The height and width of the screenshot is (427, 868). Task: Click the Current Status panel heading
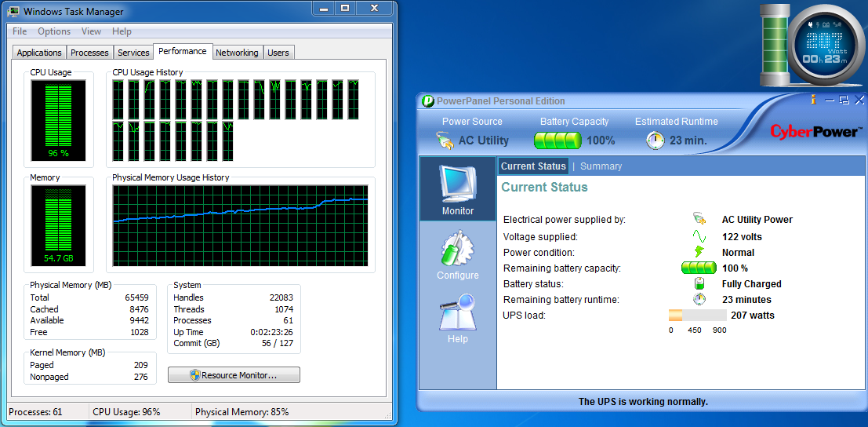(544, 187)
